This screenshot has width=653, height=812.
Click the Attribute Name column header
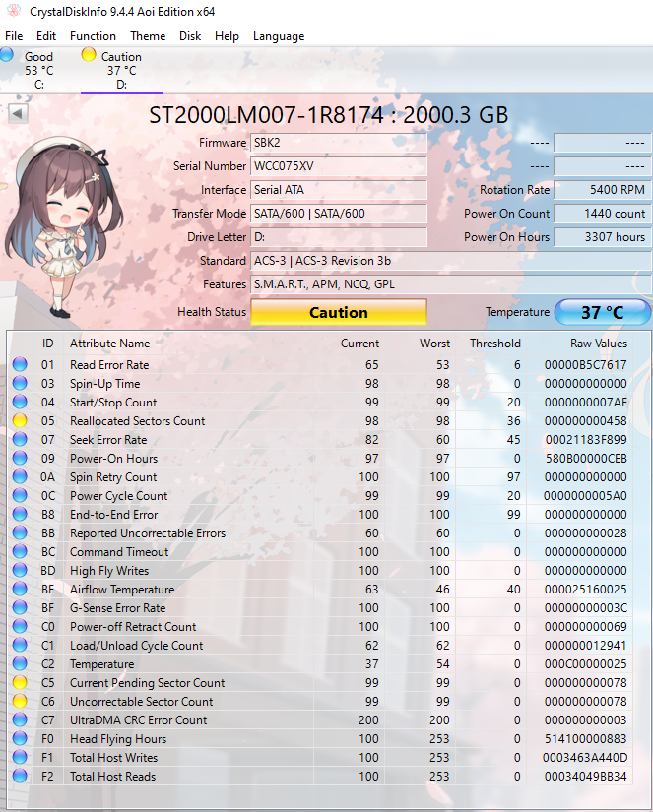(110, 344)
